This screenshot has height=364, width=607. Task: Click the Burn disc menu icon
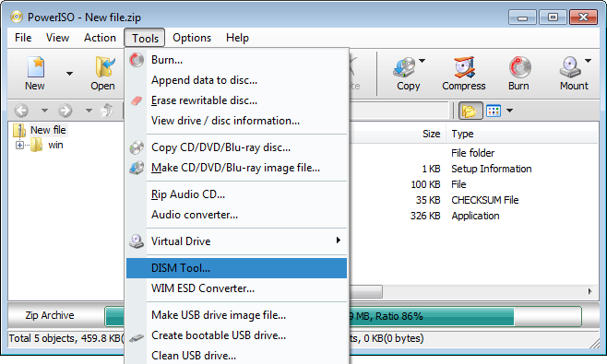point(137,60)
